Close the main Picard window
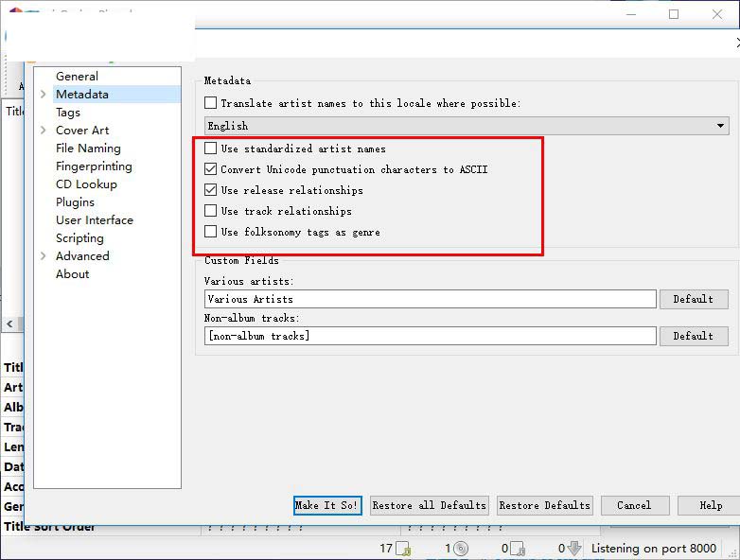This screenshot has width=740, height=560. (x=717, y=14)
